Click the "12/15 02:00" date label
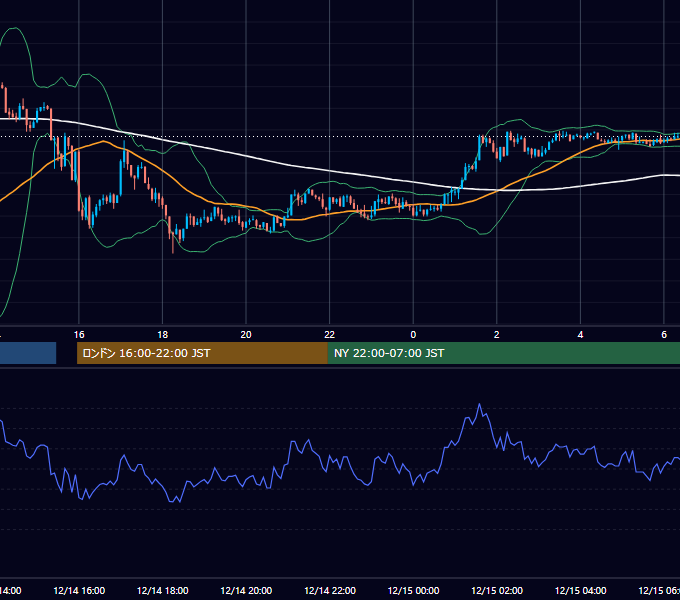This screenshot has height=600, width=680. click(497, 590)
